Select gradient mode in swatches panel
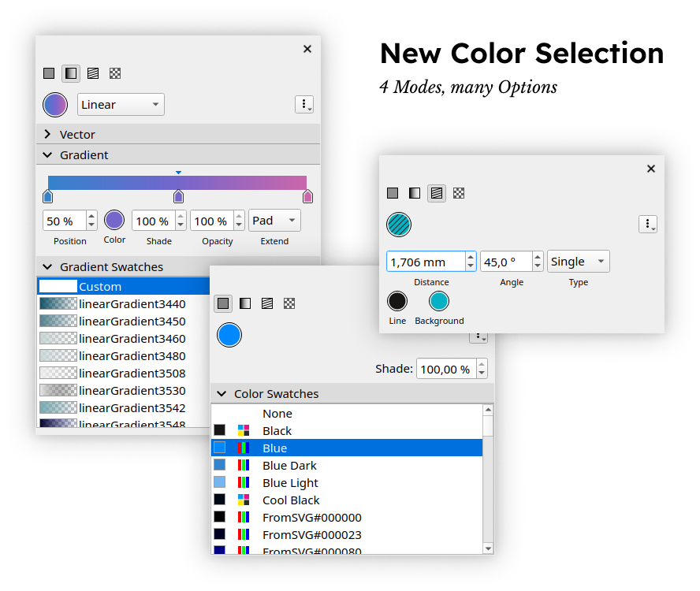Screen dimensions: 700x591 245,303
